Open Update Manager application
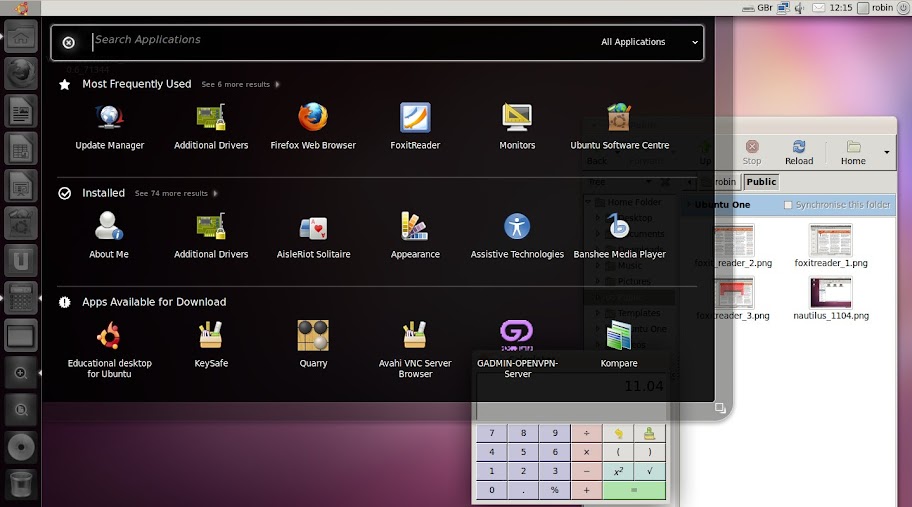The height and width of the screenshot is (507, 912). coord(109,127)
